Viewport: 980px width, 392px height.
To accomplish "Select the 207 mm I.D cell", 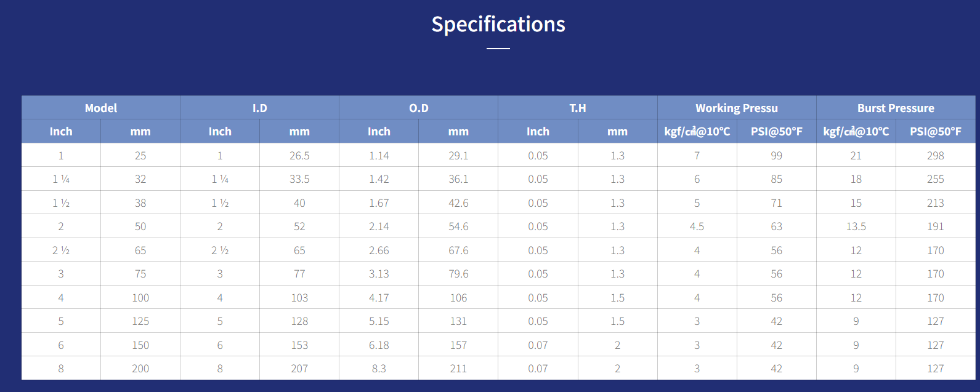I will pyautogui.click(x=299, y=369).
